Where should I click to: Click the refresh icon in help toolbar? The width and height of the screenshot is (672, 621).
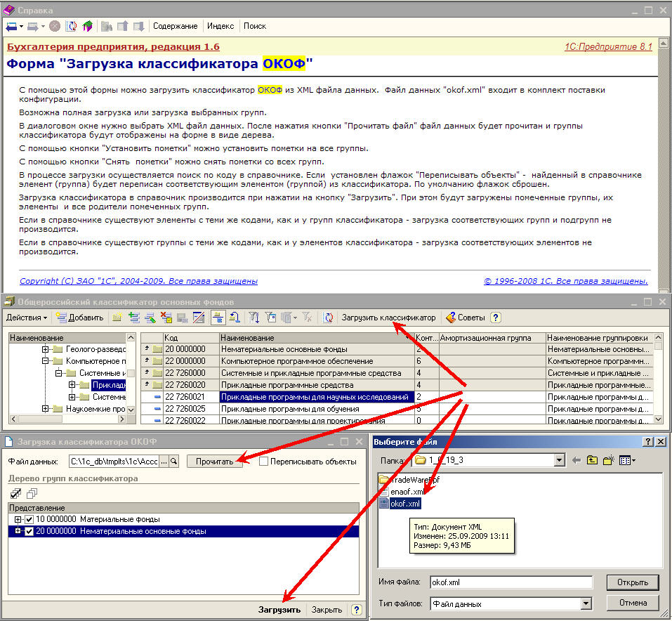(x=72, y=26)
